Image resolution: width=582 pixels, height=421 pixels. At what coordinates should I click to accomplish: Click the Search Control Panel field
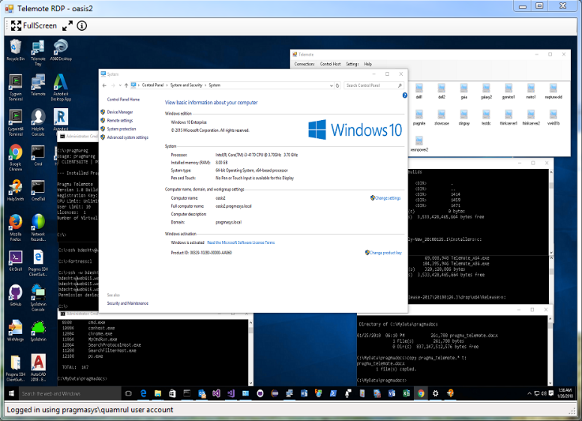[x=374, y=85]
